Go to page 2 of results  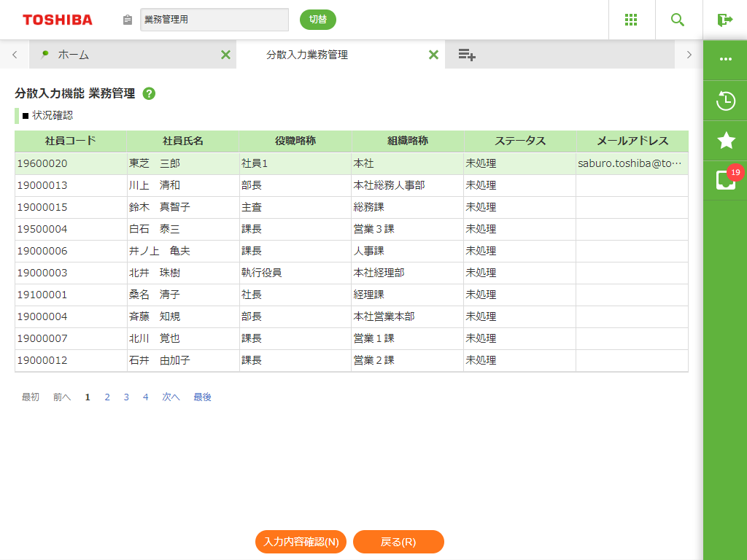coord(107,397)
